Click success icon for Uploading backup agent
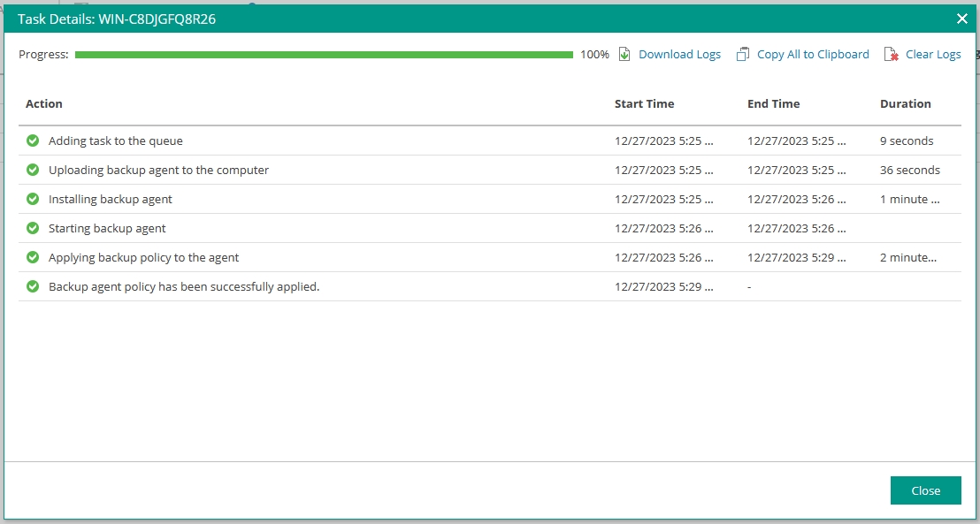Image resolution: width=980 pixels, height=524 pixels. point(33,170)
